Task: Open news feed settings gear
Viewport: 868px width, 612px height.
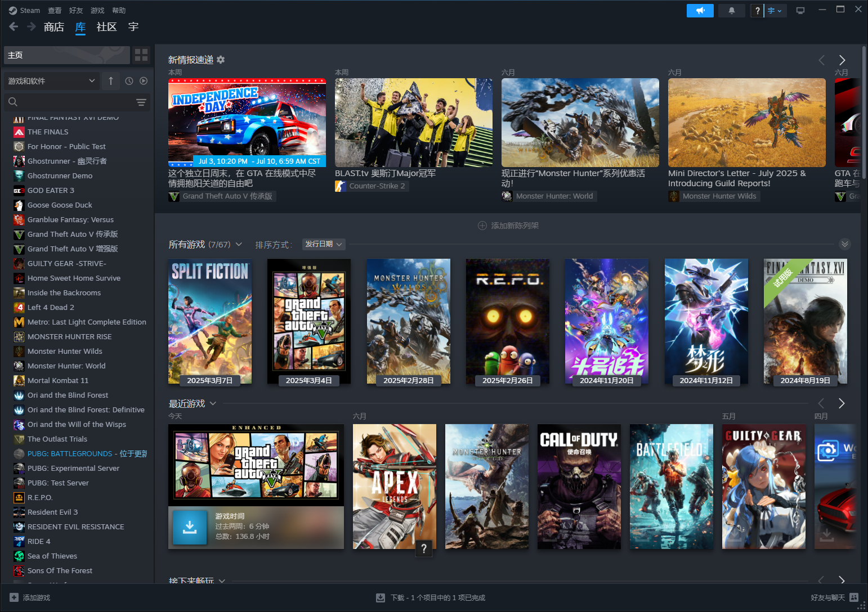Action: click(x=221, y=60)
